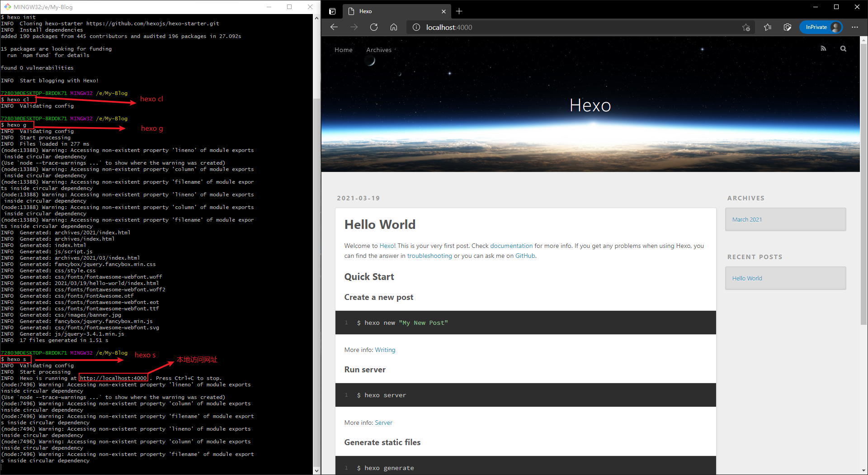Image resolution: width=868 pixels, height=475 pixels.
Task: Click the 'hexo server' code line
Action: pyautogui.click(x=382, y=395)
